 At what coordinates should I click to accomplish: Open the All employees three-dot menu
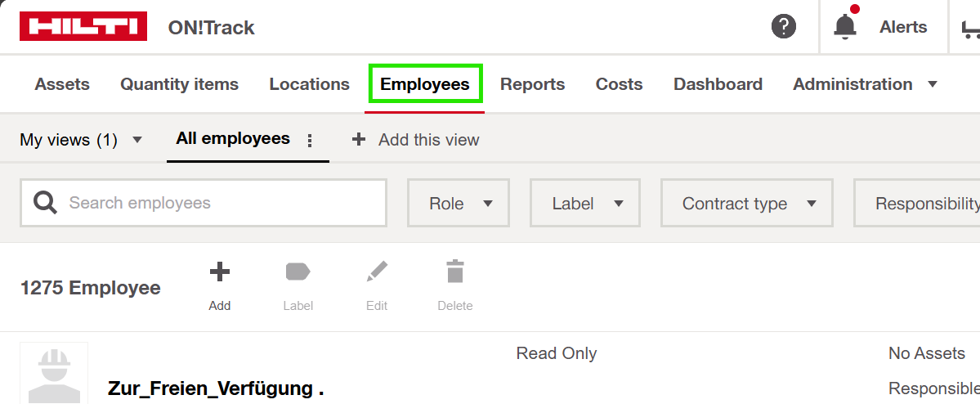(309, 141)
